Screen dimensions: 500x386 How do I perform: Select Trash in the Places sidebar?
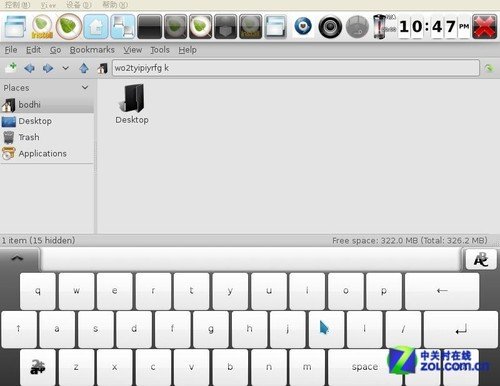(x=29, y=137)
